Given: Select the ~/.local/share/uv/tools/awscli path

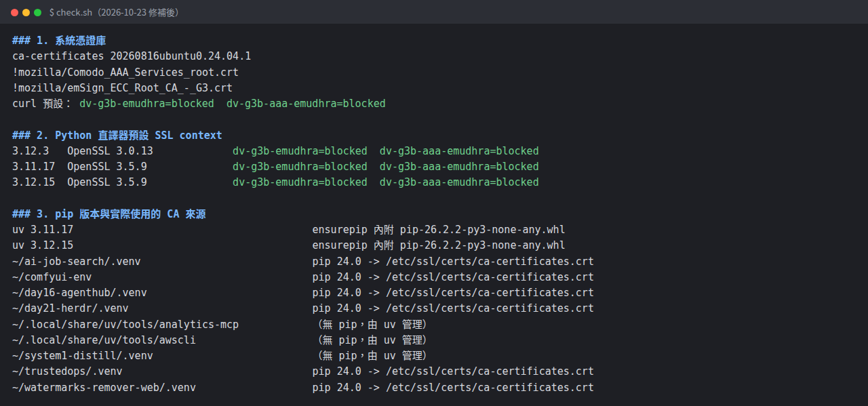Looking at the screenshot, I should point(104,340).
